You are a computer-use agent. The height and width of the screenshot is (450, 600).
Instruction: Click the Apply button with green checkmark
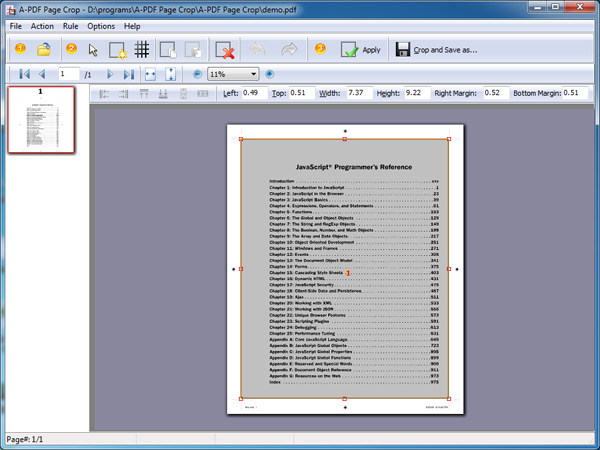coord(360,50)
